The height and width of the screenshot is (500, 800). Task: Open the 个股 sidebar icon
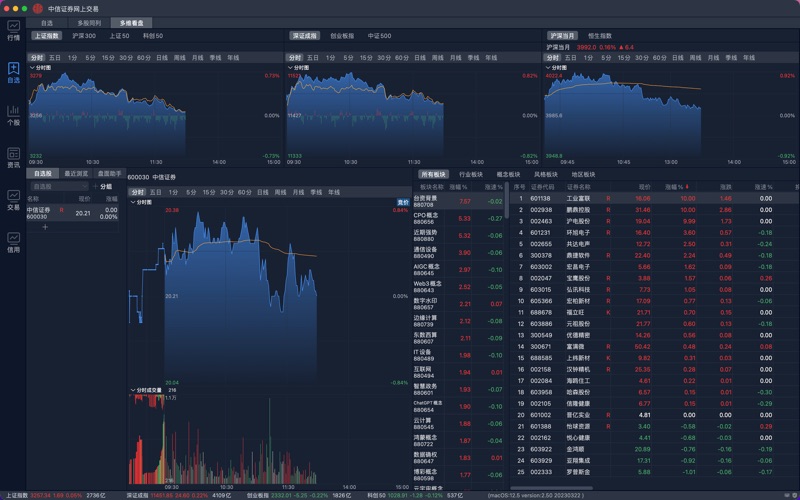click(x=13, y=115)
